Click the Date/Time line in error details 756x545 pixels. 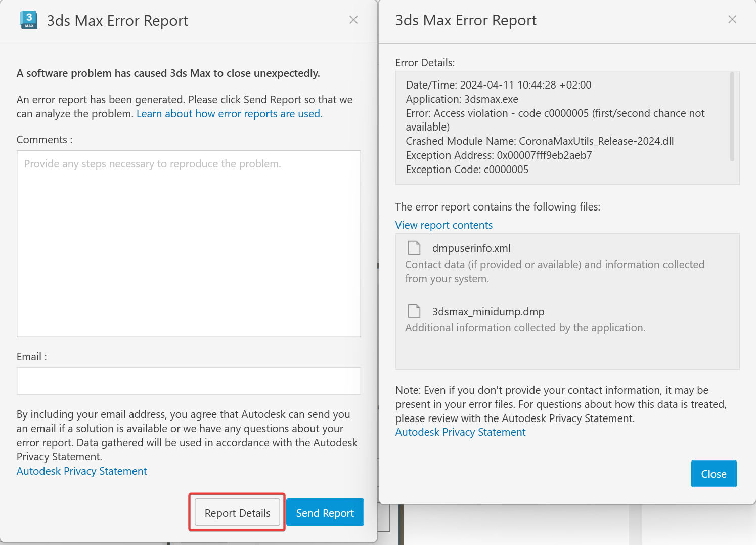498,85
